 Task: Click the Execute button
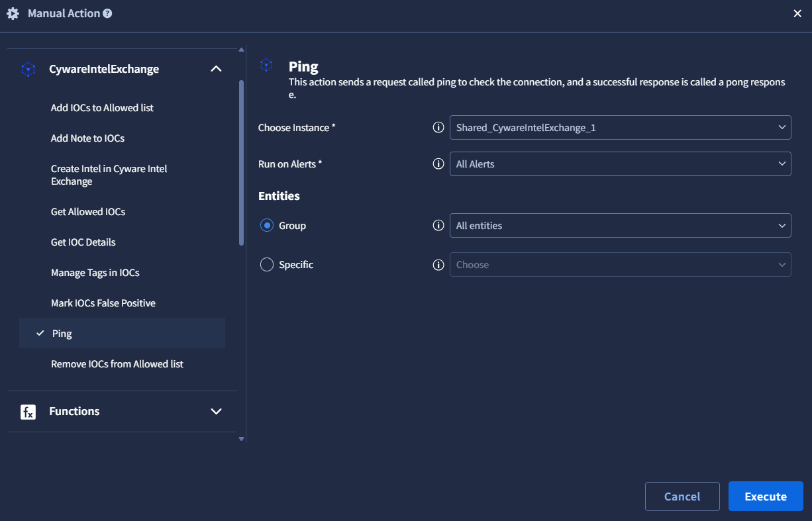tap(766, 497)
